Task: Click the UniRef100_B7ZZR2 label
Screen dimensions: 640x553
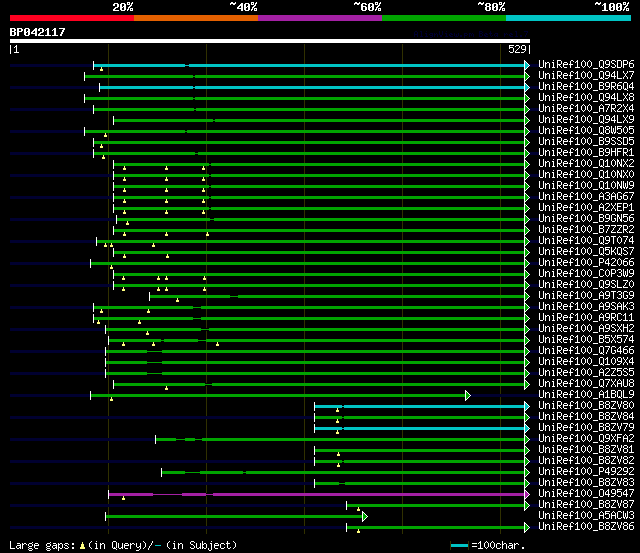Action: click(586, 230)
